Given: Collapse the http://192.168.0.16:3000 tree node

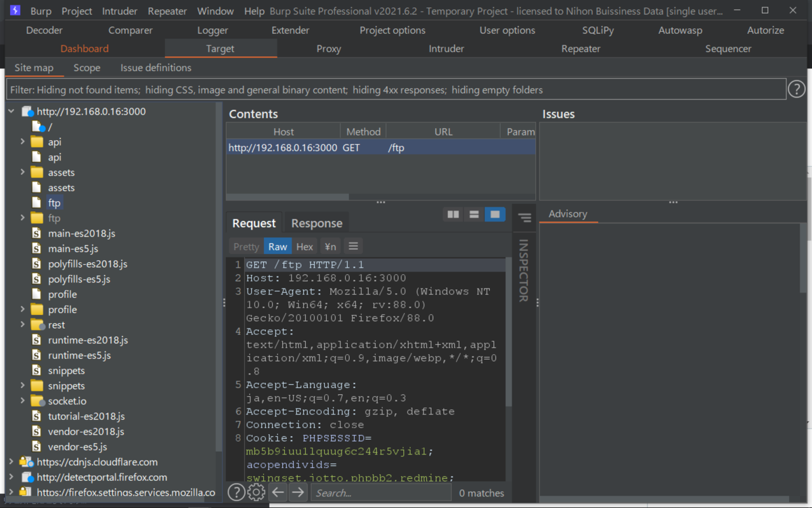Looking at the screenshot, I should (12, 112).
